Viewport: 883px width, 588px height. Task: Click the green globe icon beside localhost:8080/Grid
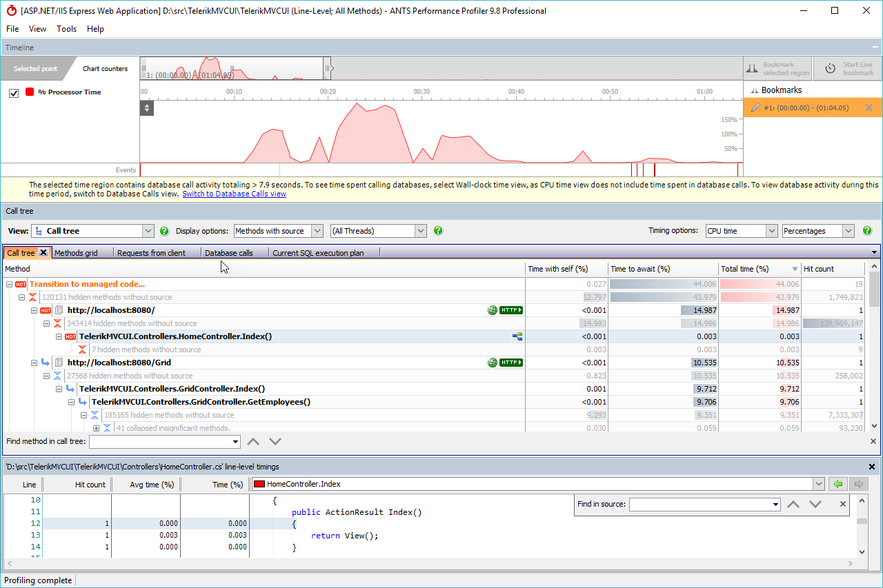coord(491,362)
